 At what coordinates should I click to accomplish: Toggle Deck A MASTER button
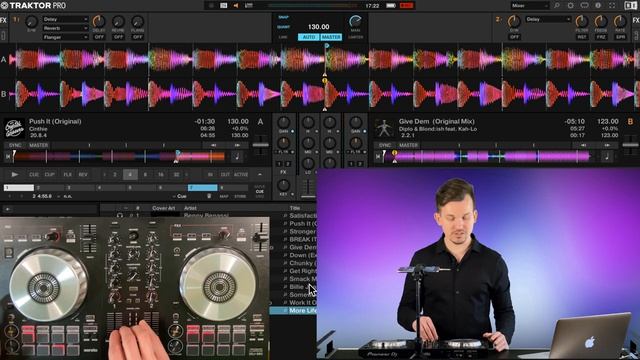pyautogui.click(x=38, y=145)
